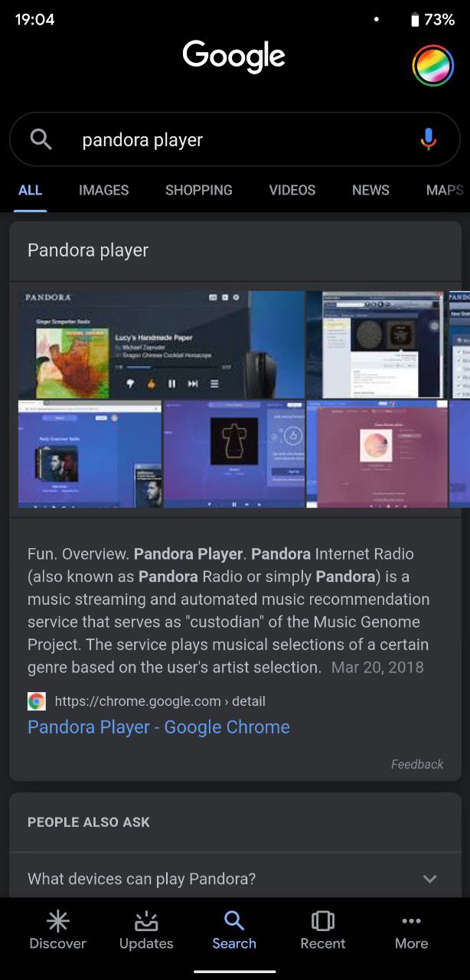Screen dimensions: 470x980
Task: Select Search in the bottom navigation
Action: (234, 930)
